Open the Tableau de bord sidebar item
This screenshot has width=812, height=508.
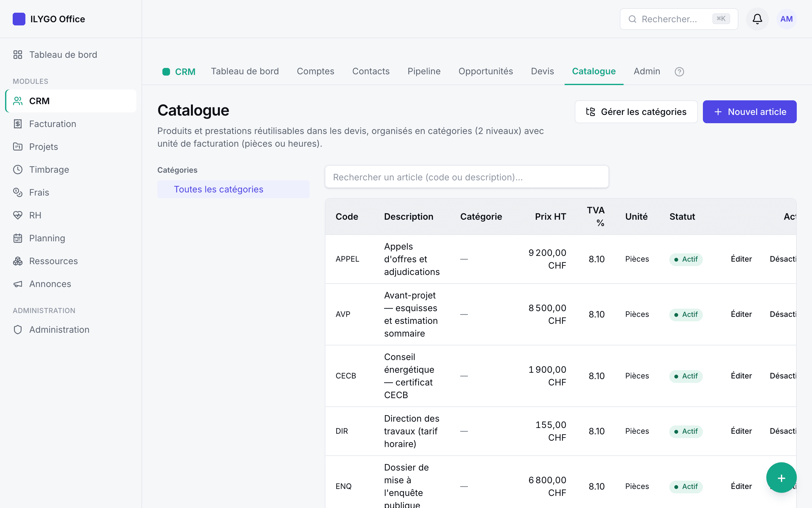pyautogui.click(x=71, y=55)
